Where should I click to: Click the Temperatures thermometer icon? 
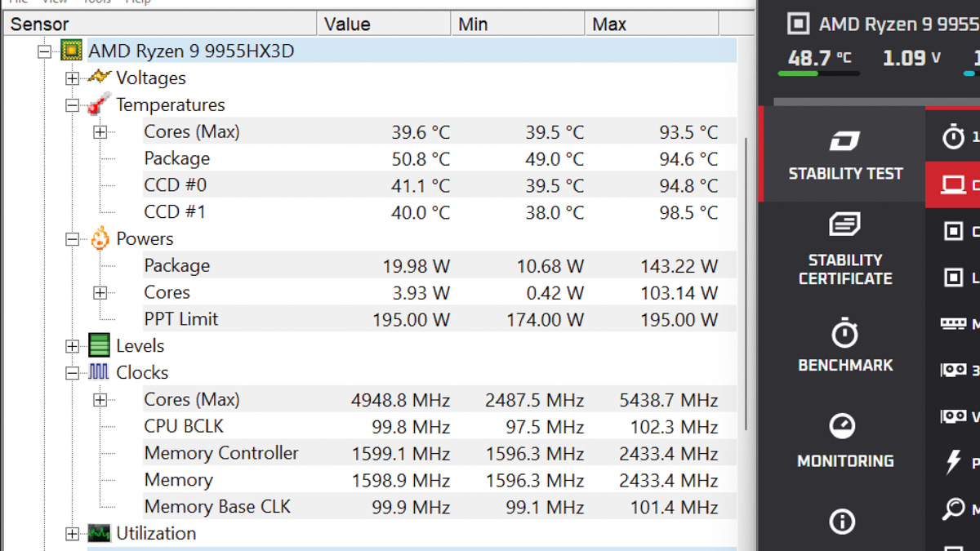pyautogui.click(x=99, y=104)
